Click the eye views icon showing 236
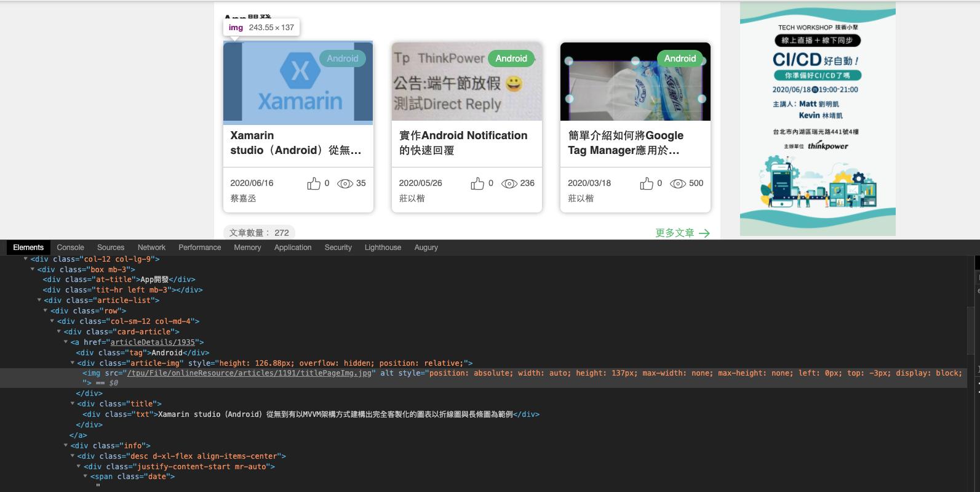 coord(509,183)
